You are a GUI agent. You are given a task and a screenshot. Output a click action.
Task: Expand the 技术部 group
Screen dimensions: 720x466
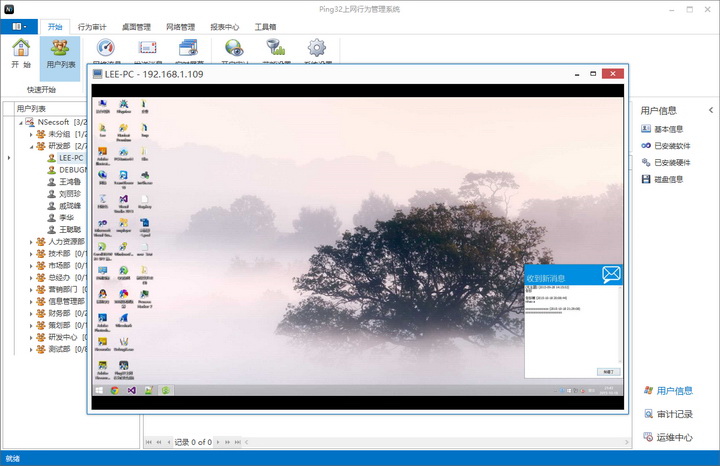point(31,254)
